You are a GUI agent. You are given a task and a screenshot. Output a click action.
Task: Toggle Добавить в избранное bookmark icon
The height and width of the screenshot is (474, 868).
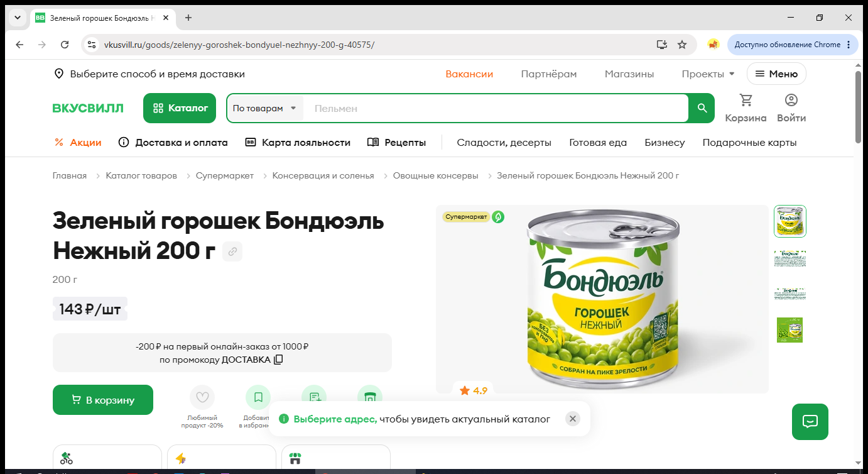point(258,397)
